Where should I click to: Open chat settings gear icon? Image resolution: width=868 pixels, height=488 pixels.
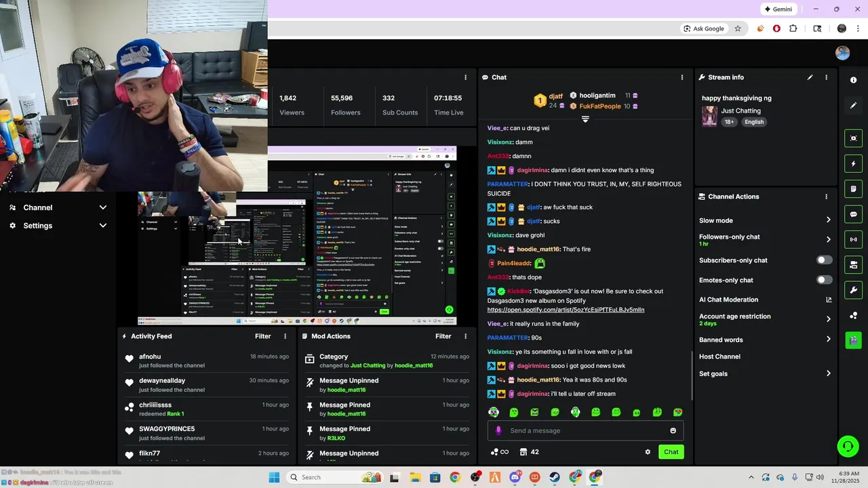[x=648, y=452]
